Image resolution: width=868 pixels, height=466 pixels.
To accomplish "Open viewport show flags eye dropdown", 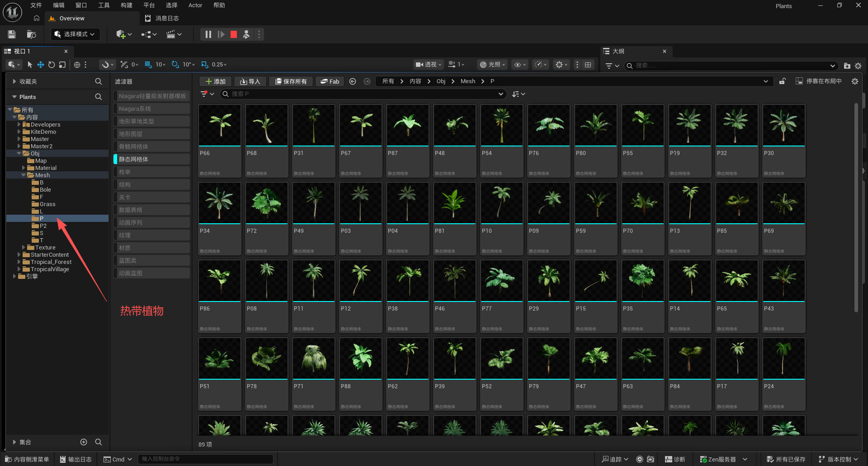I will 520,65.
